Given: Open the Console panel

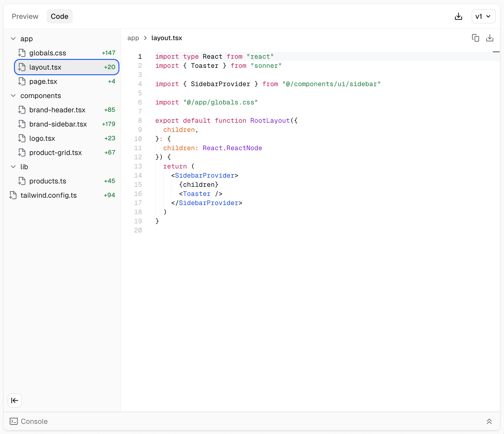Looking at the screenshot, I should [34, 421].
